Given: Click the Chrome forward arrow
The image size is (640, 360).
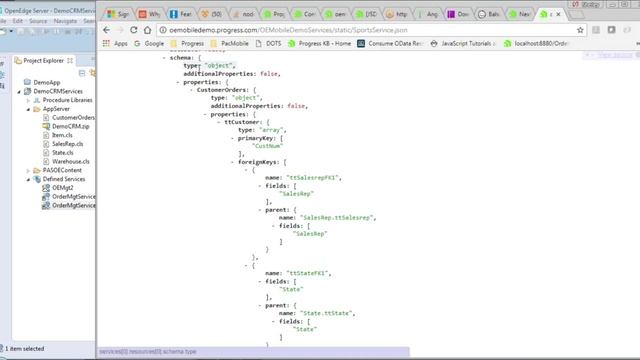Looking at the screenshot, I should tap(120, 30).
